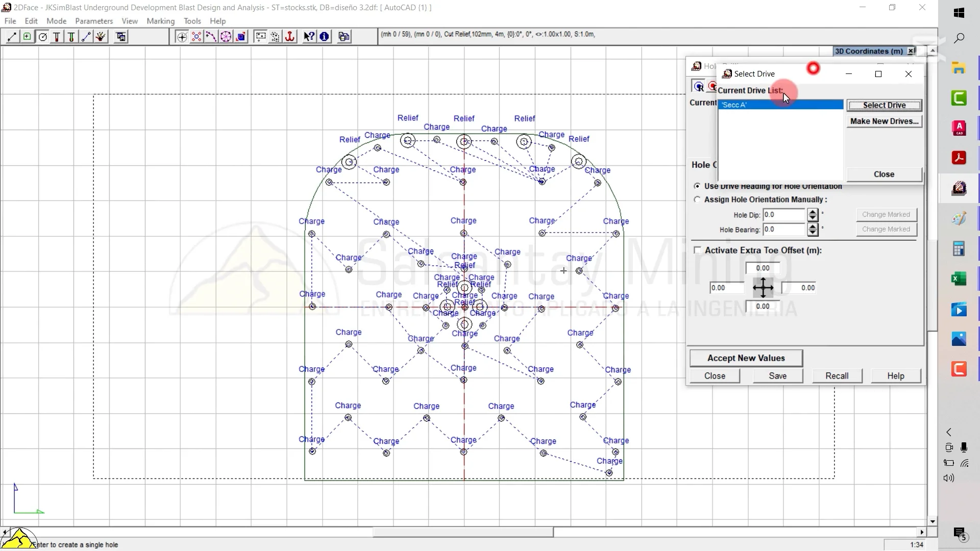The height and width of the screenshot is (551, 980).
Task: Select Assign Hole Orientation Manually
Action: 697,199
